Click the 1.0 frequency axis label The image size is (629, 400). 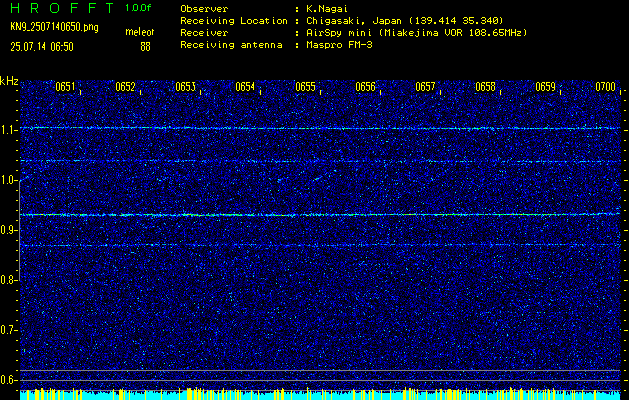pyautogui.click(x=8, y=180)
